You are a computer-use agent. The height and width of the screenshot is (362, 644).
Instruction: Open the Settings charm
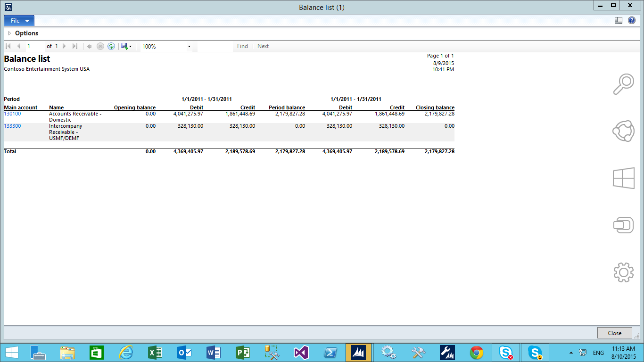click(623, 272)
